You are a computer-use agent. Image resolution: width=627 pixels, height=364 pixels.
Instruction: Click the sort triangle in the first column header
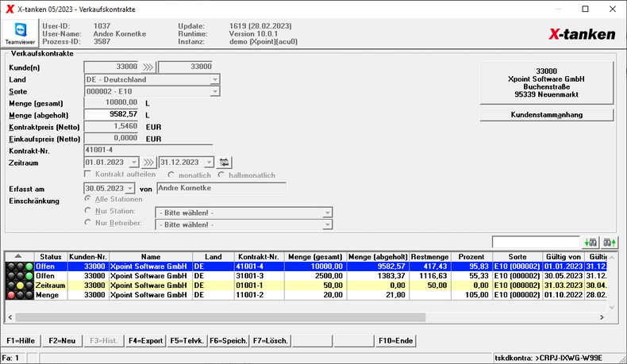coord(18,256)
